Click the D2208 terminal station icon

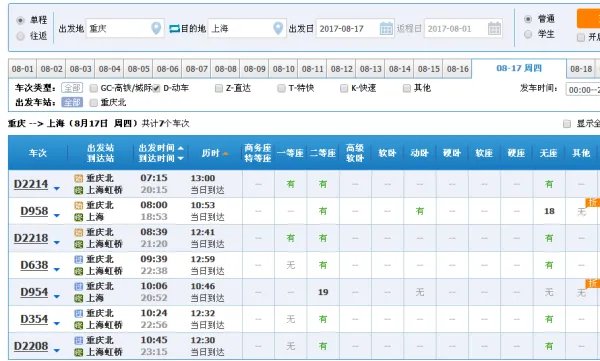point(78,352)
